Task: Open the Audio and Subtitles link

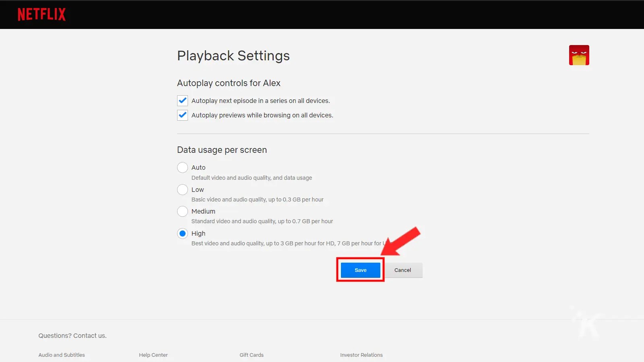Action: coord(61,355)
